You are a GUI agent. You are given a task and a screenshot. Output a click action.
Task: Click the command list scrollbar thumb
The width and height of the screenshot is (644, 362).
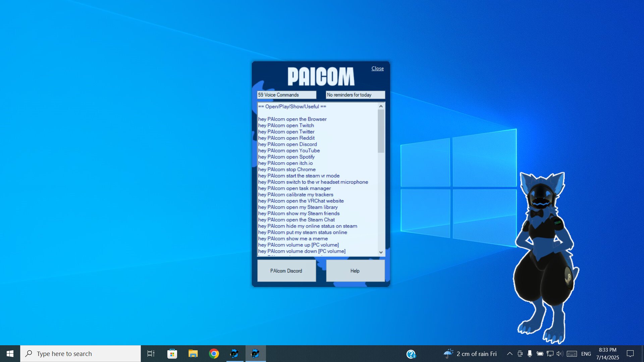[x=381, y=131]
